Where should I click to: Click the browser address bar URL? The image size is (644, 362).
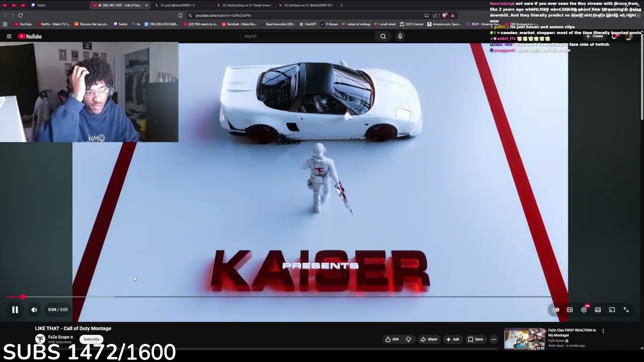tap(223, 15)
